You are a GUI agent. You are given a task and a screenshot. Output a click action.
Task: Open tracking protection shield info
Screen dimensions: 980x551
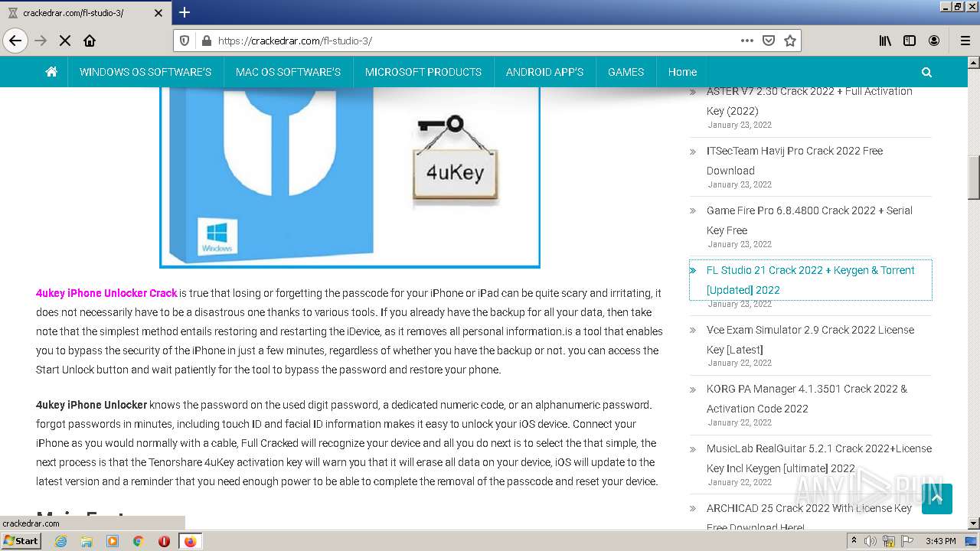(x=183, y=41)
